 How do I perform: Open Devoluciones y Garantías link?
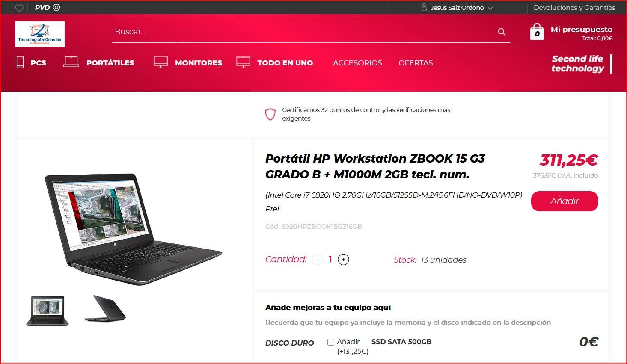(x=574, y=8)
